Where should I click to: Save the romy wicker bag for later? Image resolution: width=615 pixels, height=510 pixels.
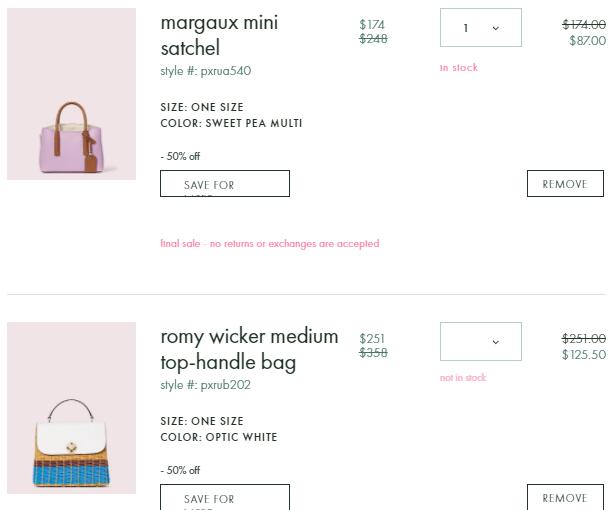coord(224,497)
